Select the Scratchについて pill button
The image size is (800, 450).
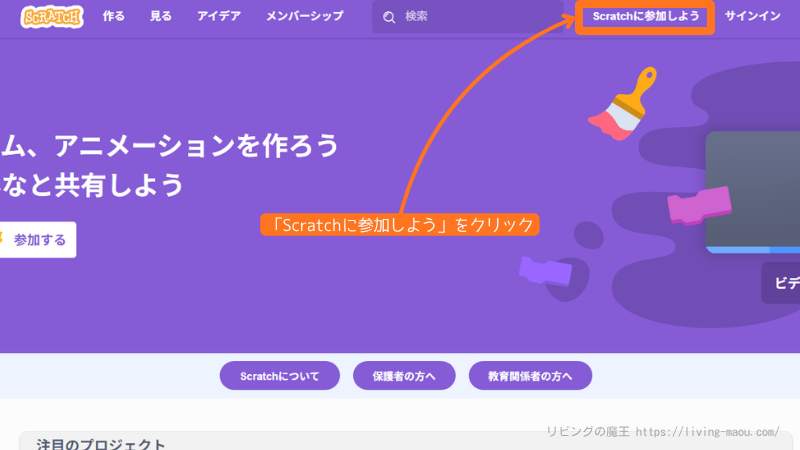280,376
